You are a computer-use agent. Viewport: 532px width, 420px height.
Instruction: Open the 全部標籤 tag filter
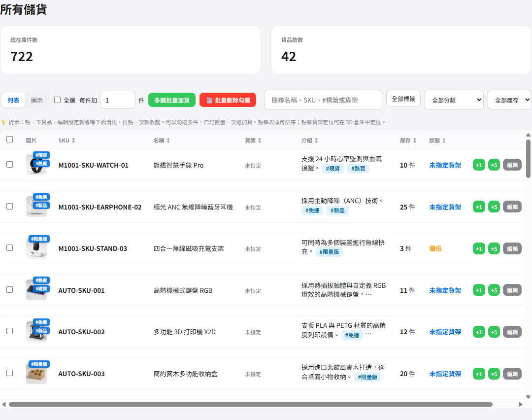(x=403, y=99)
